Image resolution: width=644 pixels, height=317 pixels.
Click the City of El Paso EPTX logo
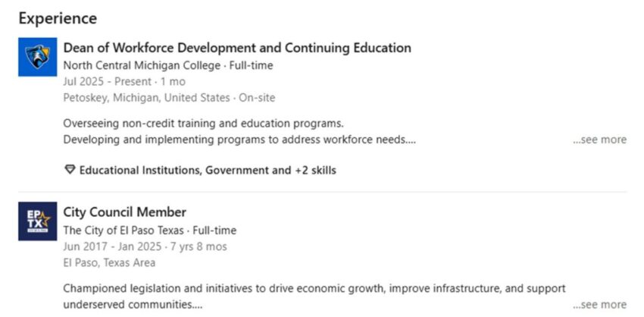pyautogui.click(x=37, y=221)
